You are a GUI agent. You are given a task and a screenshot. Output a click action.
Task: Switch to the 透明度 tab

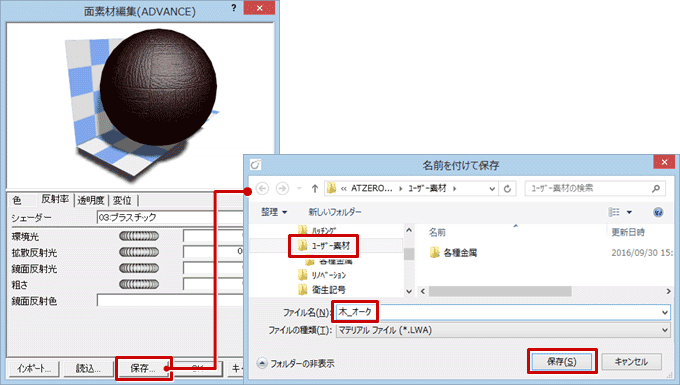point(91,200)
